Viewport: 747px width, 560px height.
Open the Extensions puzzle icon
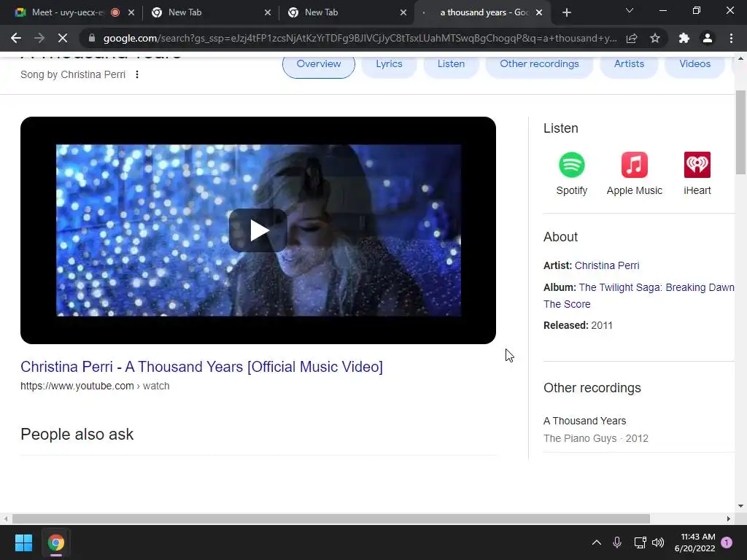click(x=684, y=38)
